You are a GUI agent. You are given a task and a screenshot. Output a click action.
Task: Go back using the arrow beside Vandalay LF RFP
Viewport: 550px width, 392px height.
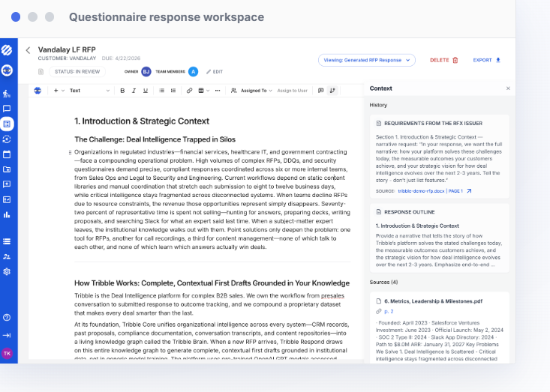(28, 50)
